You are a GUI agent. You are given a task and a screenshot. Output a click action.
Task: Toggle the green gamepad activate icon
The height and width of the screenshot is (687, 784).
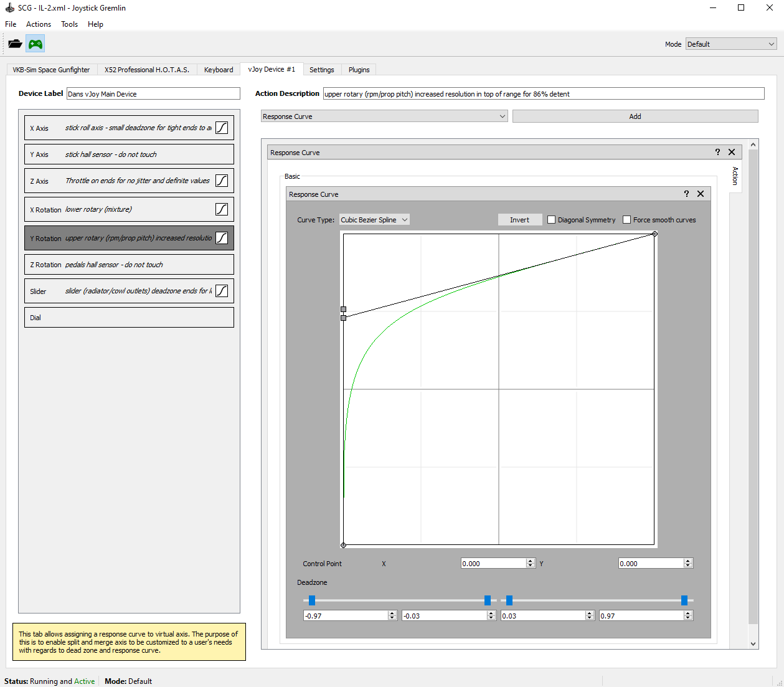click(x=35, y=44)
